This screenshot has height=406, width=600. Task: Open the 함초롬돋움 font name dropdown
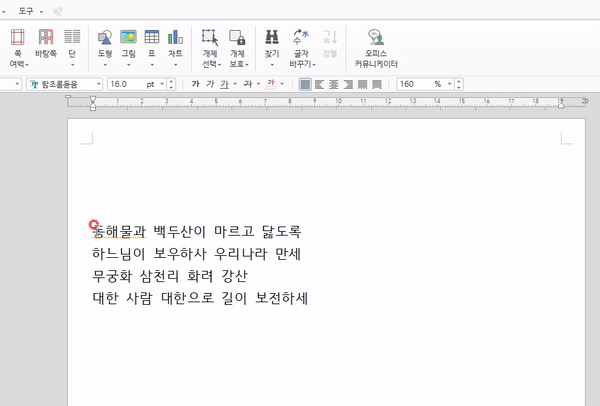pos(99,84)
